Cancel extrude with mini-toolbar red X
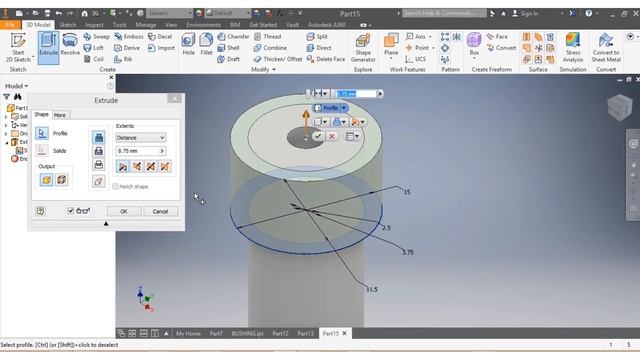This screenshot has width=640, height=360. (332, 136)
